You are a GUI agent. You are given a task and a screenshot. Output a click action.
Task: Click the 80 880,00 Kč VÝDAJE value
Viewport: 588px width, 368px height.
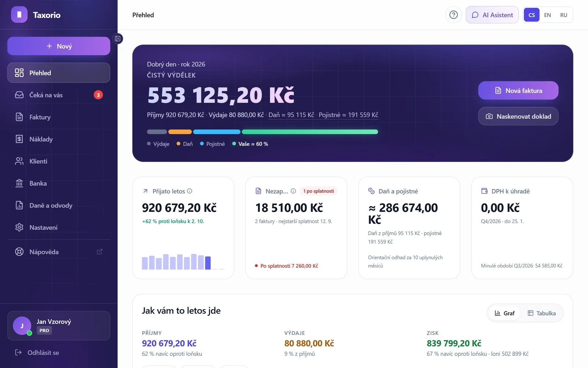[309, 343]
